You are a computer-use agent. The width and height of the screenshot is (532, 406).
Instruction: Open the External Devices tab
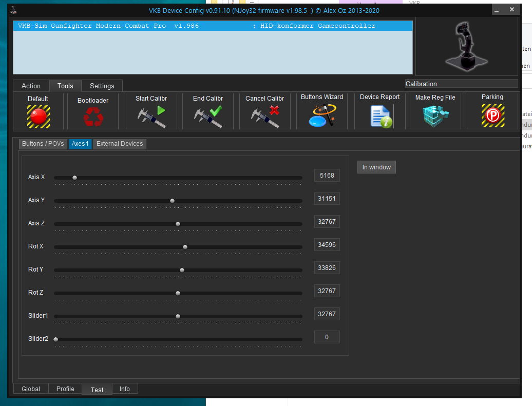pyautogui.click(x=120, y=144)
